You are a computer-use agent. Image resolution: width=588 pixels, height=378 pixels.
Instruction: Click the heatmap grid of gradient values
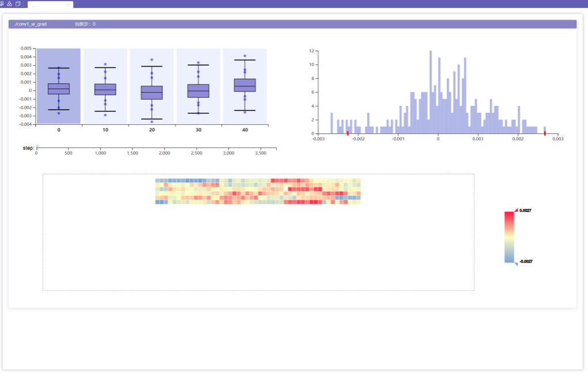tap(257, 191)
